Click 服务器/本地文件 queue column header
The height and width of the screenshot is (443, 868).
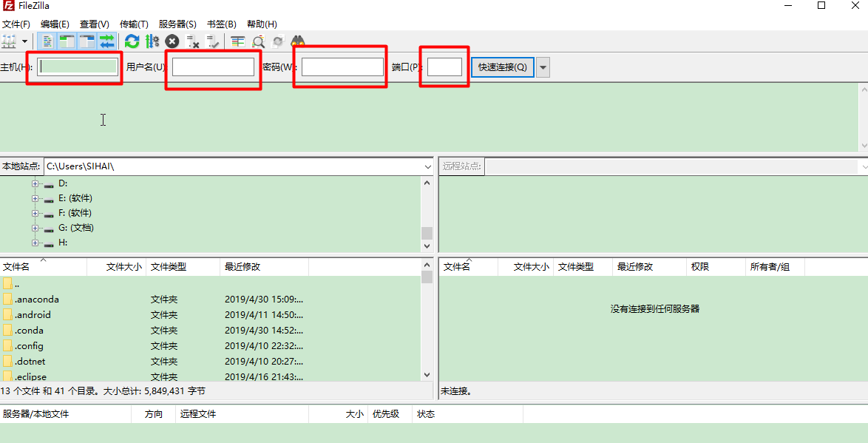tap(66, 414)
